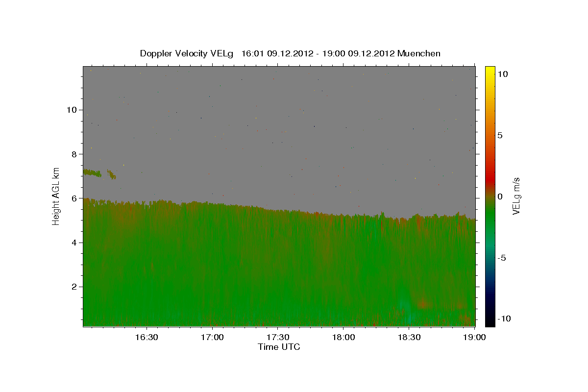Click the height axis label 6
588x392 pixels.
click(74, 198)
